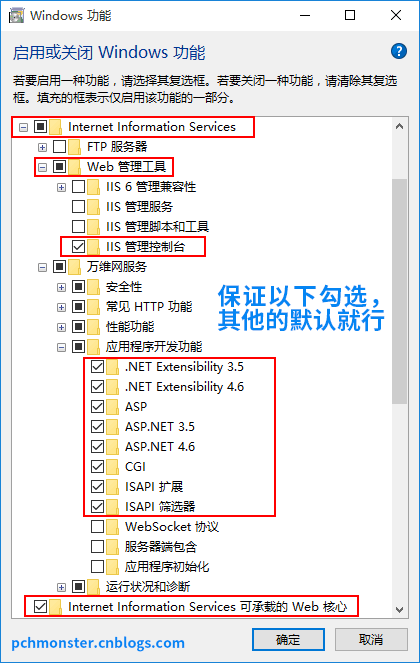The height and width of the screenshot is (663, 420).
Task: Check the 应用程序初始化 checkbox
Action: pos(97,567)
